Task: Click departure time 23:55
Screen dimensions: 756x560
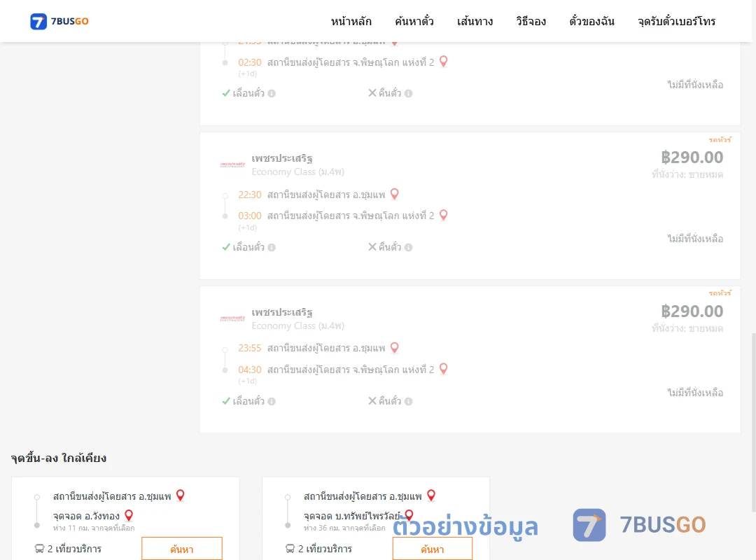Action: click(x=250, y=349)
